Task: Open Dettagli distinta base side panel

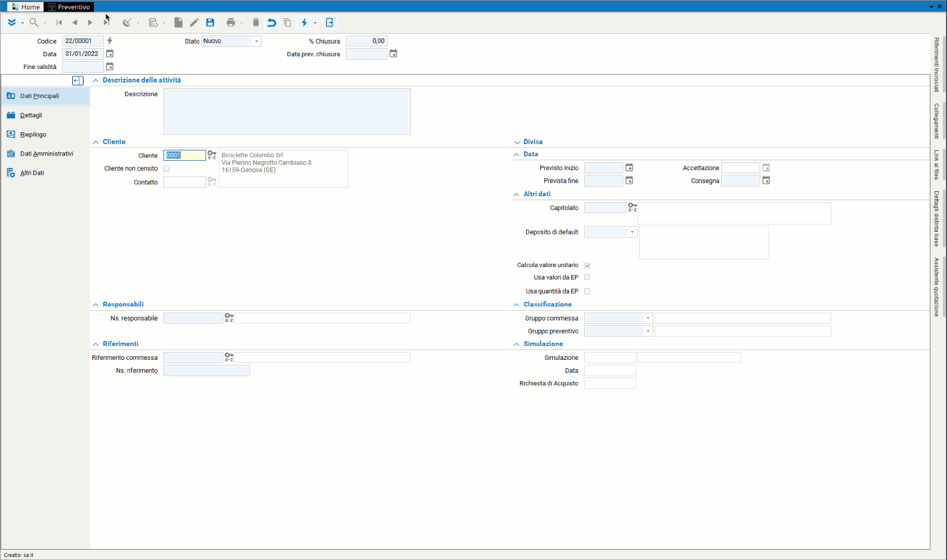Action: coord(937,218)
